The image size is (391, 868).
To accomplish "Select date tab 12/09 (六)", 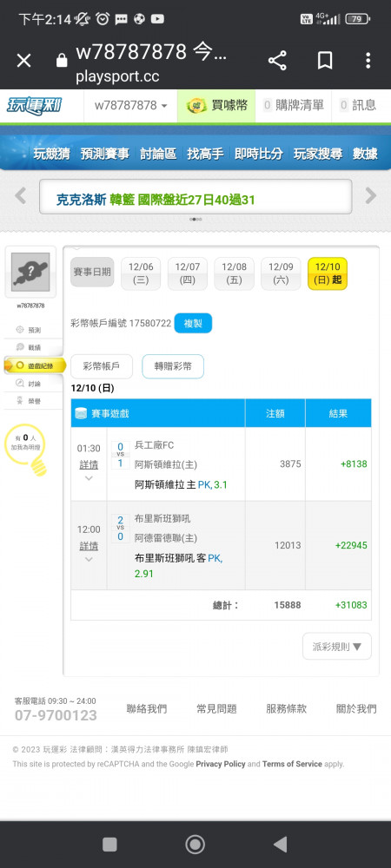I will 281,273.
